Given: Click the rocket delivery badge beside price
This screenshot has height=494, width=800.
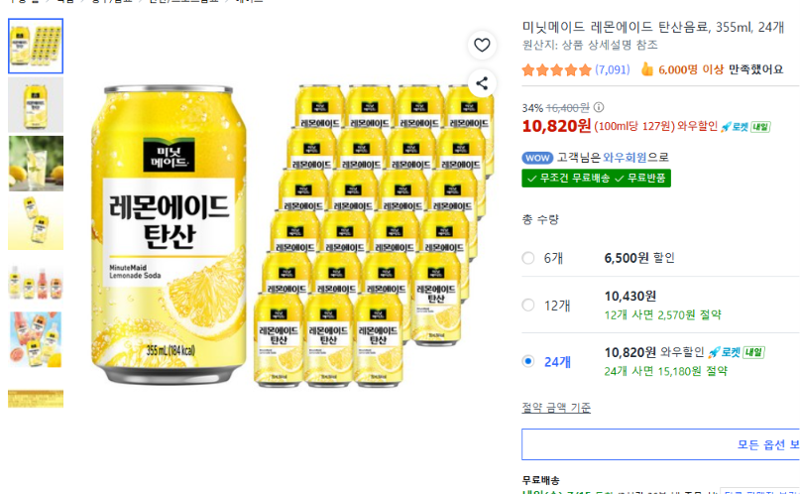Looking at the screenshot, I should (745, 127).
